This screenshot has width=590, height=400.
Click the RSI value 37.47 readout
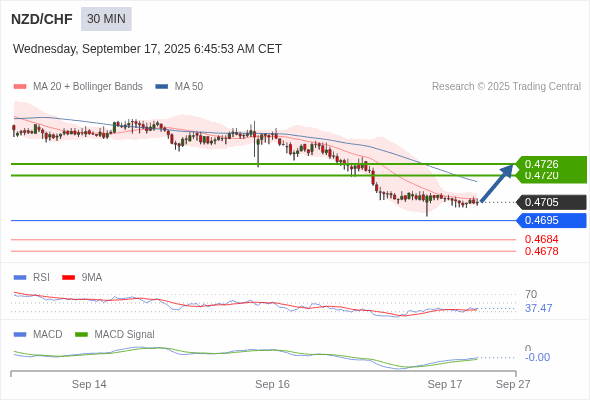click(538, 308)
